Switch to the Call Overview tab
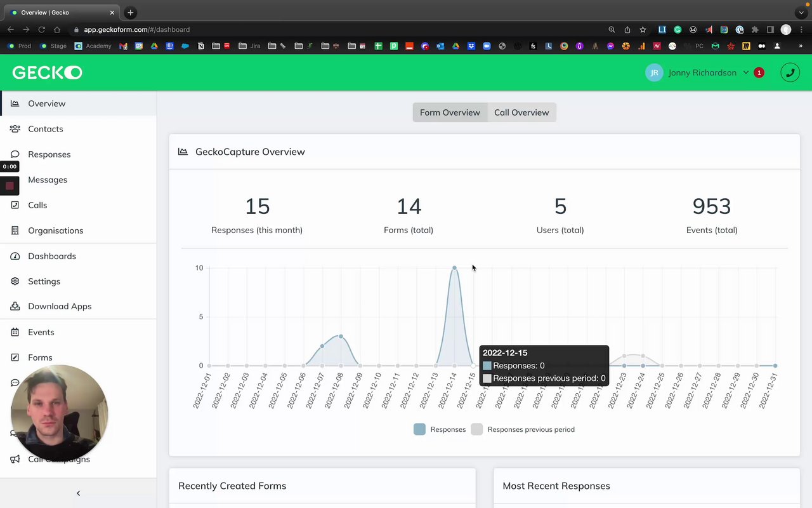 [x=521, y=112]
